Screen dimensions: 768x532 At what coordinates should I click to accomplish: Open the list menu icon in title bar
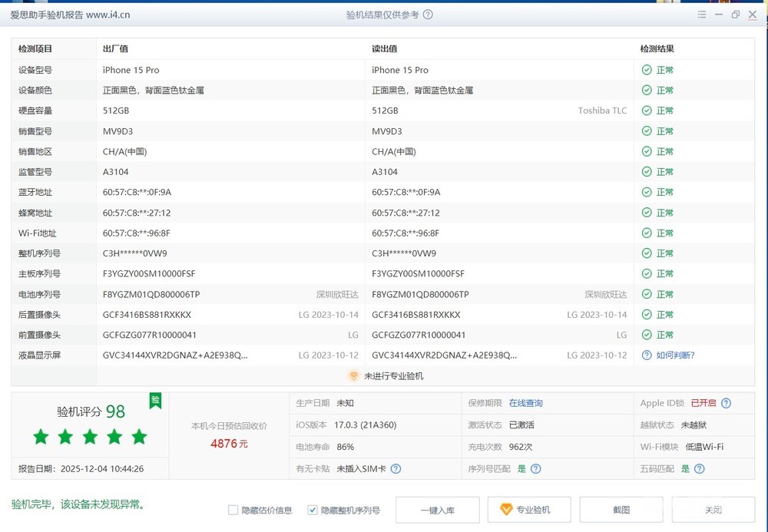coord(702,15)
